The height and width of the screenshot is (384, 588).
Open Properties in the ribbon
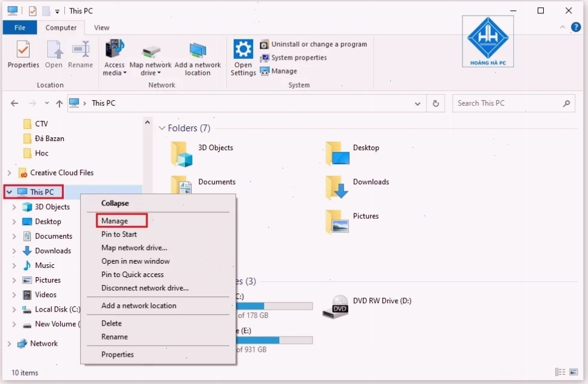click(x=23, y=55)
